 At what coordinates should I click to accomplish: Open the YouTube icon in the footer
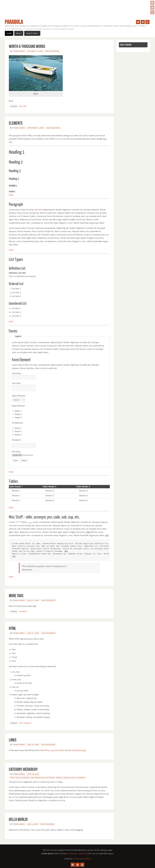pos(73,865)
